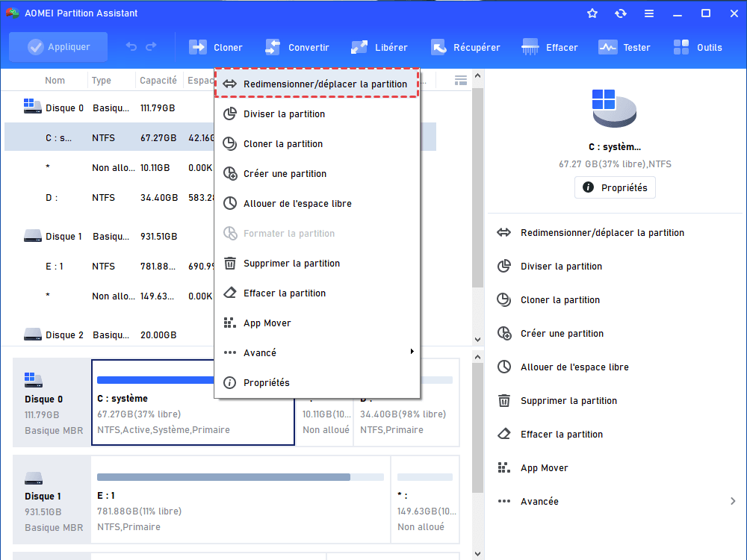Screen dimensions: 747x560
Task: Select the 149.63GB Non alloué block
Action: pos(425,500)
